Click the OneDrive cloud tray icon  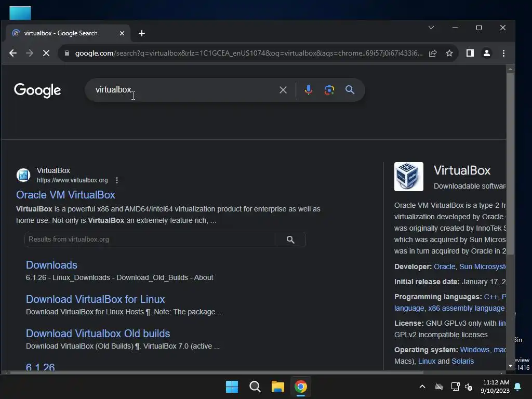coord(438,387)
